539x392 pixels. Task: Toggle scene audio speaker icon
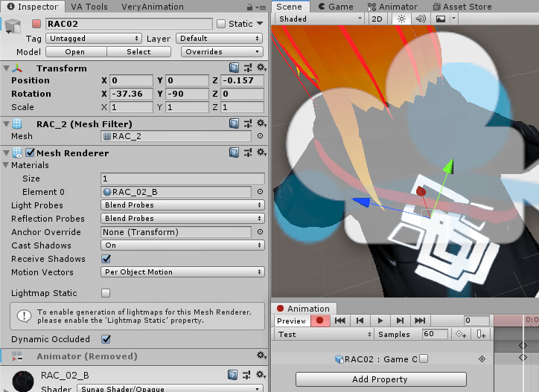421,19
